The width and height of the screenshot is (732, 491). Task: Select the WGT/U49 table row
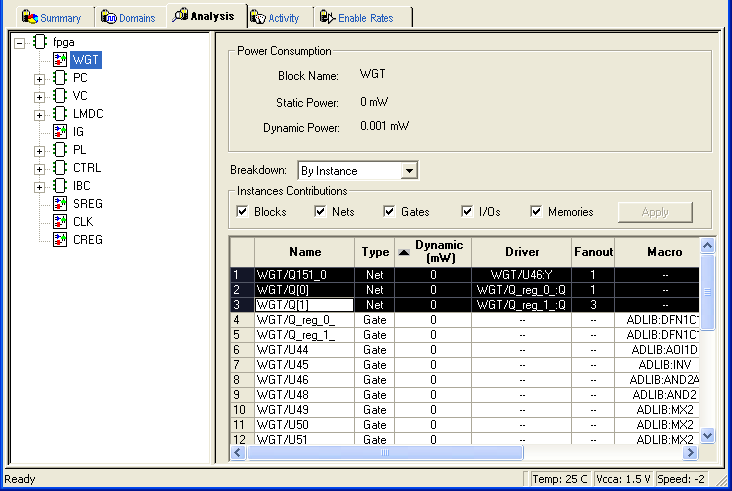coord(465,410)
